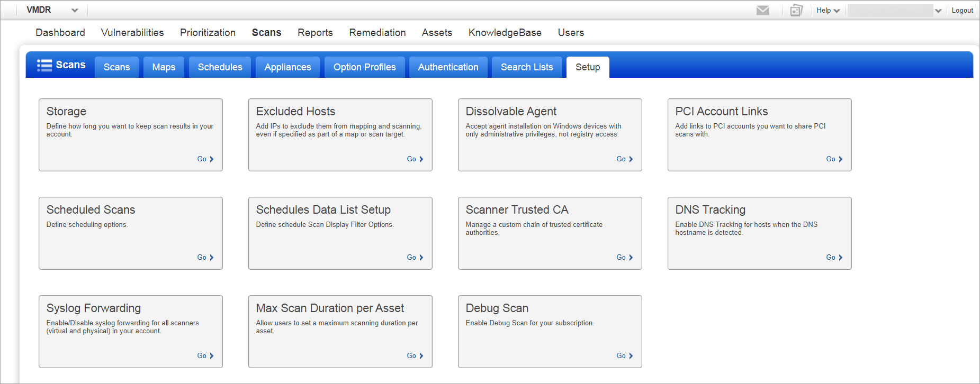Click the mail envelope icon
The image size is (980, 384).
pyautogui.click(x=762, y=11)
